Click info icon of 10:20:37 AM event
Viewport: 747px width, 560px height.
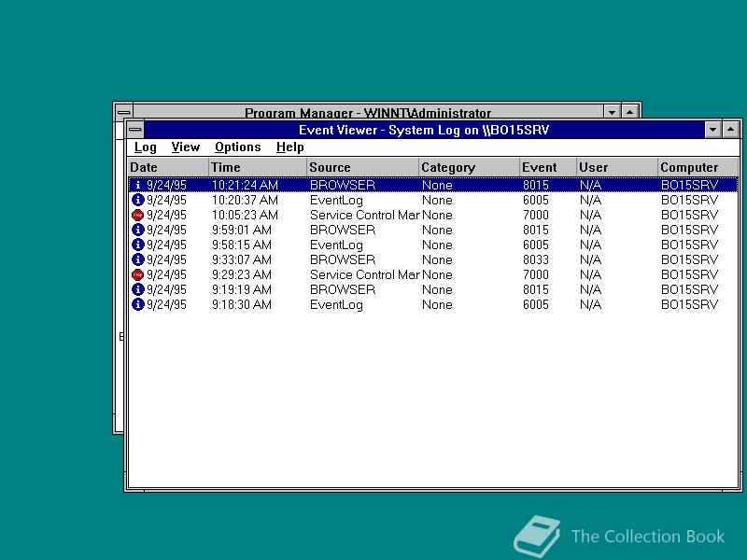coord(137,200)
